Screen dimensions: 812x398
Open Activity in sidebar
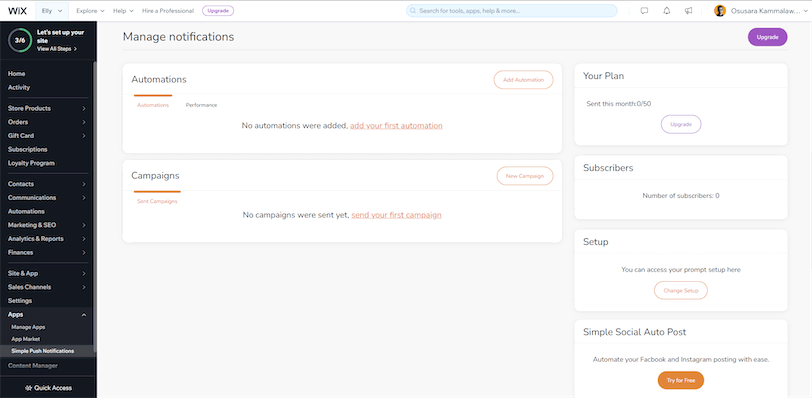19,87
